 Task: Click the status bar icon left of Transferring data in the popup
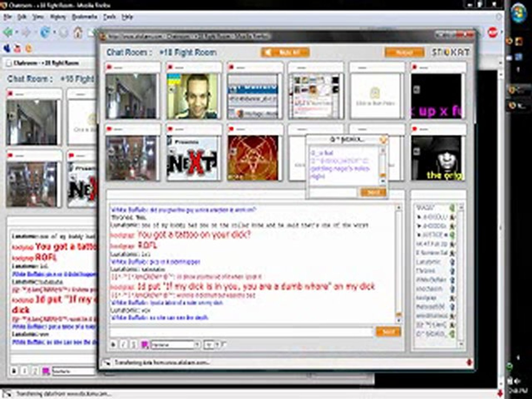point(106,363)
